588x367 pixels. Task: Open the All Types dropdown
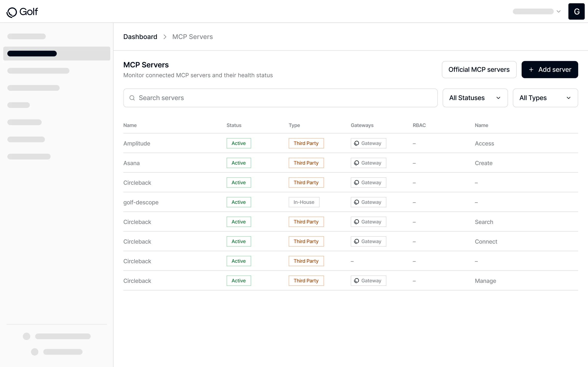point(545,98)
